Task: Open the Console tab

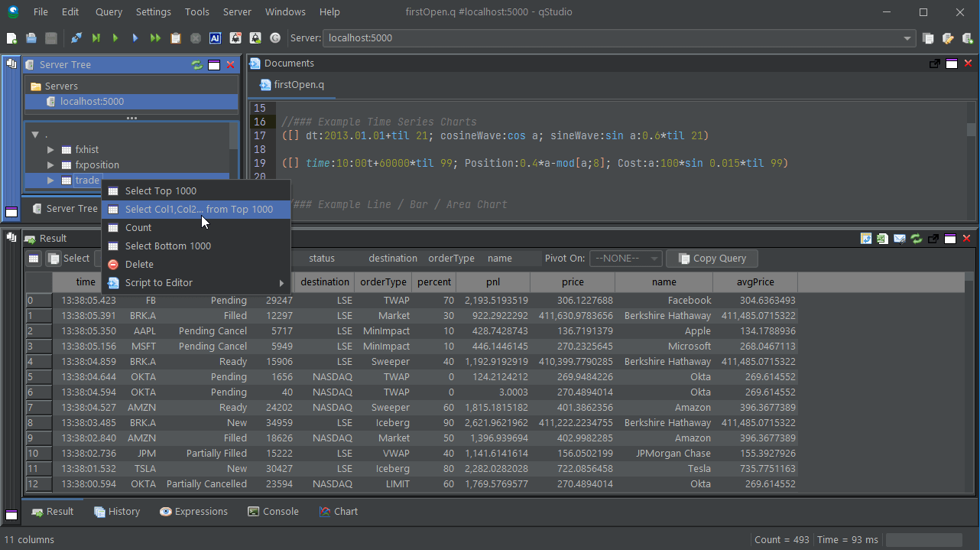Action: pos(273,512)
